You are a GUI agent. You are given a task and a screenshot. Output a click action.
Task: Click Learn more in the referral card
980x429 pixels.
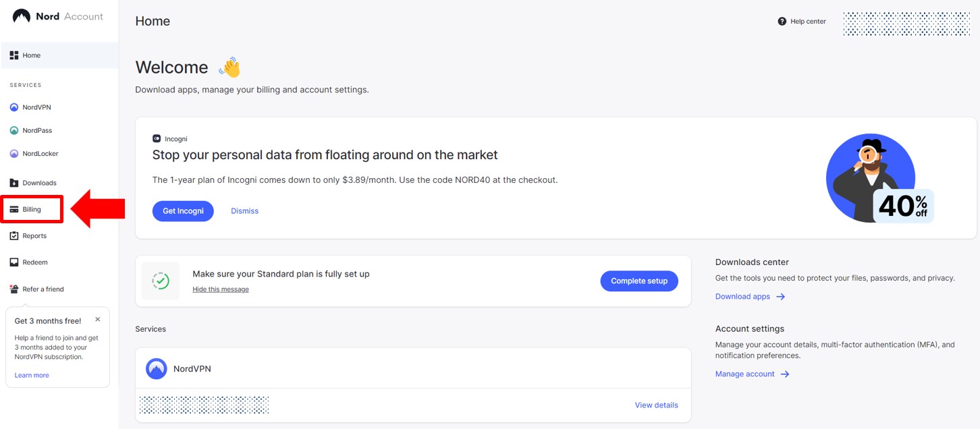[31, 374]
